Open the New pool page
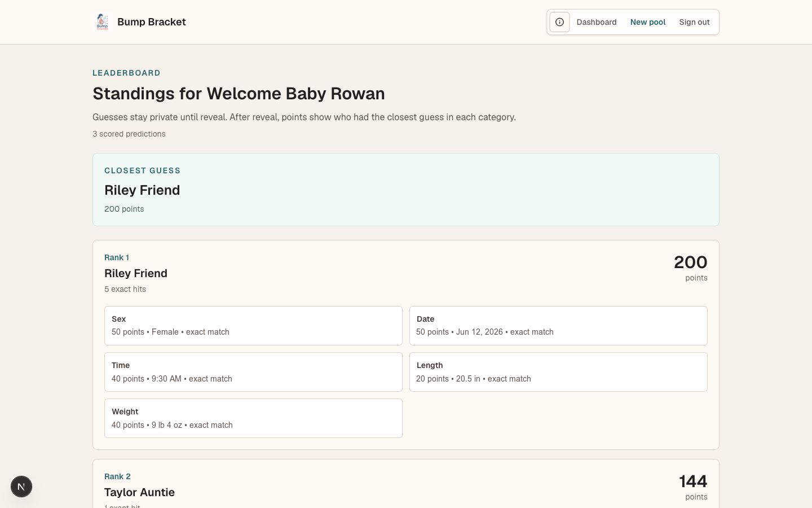 [x=648, y=22]
